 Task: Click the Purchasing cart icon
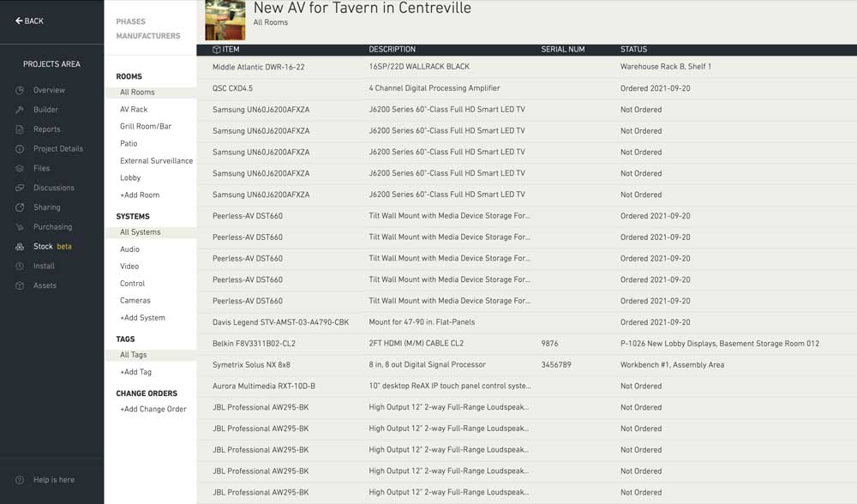[20, 227]
